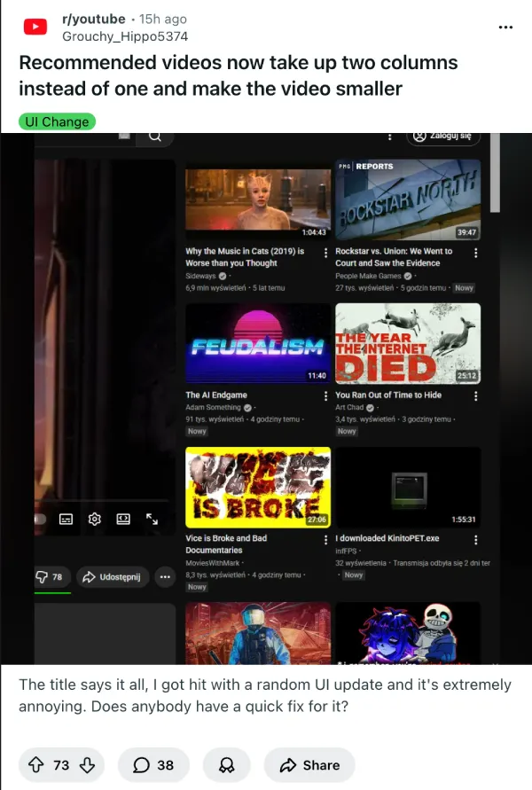Open the MoviesWithMark channel name

click(213, 563)
